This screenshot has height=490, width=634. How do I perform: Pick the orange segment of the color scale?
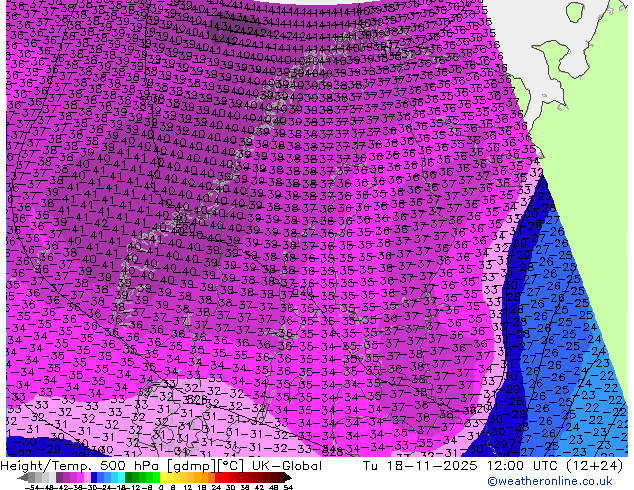(x=200, y=477)
